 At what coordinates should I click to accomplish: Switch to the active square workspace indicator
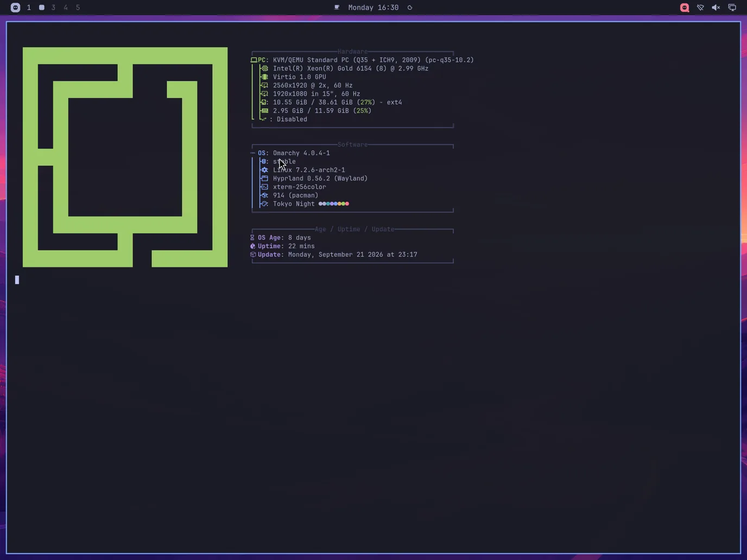(x=41, y=8)
